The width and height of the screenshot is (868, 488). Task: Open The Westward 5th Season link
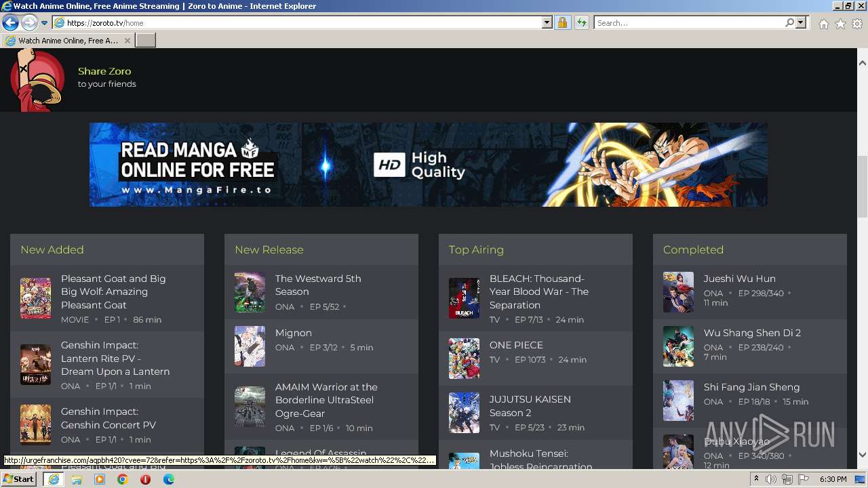[x=318, y=285]
